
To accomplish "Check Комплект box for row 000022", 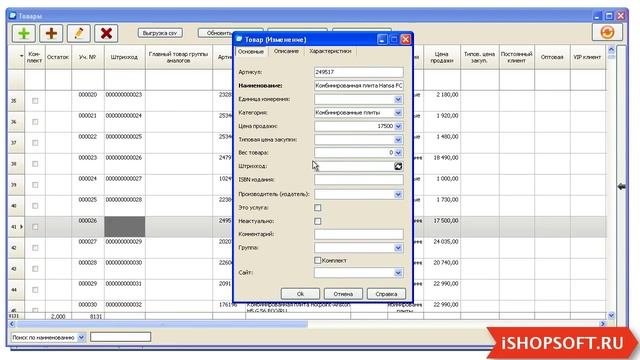I will pyautogui.click(x=35, y=143).
